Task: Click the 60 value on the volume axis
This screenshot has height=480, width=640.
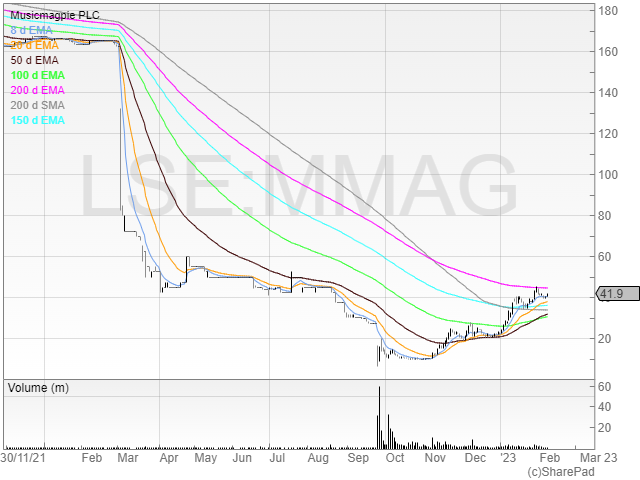Action: tap(605, 387)
